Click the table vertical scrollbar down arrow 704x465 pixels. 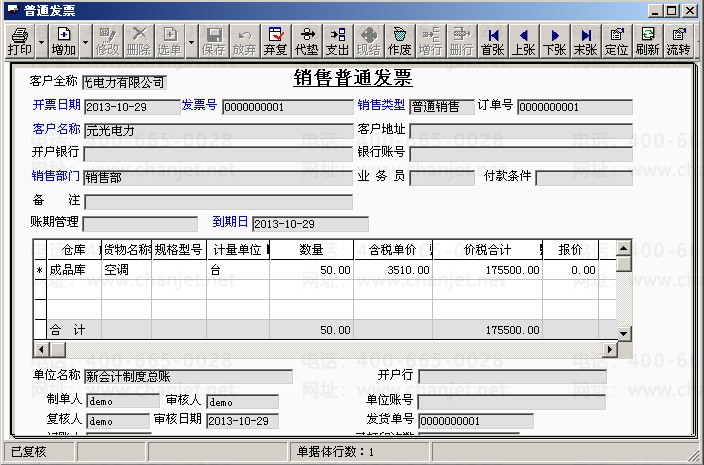624,333
